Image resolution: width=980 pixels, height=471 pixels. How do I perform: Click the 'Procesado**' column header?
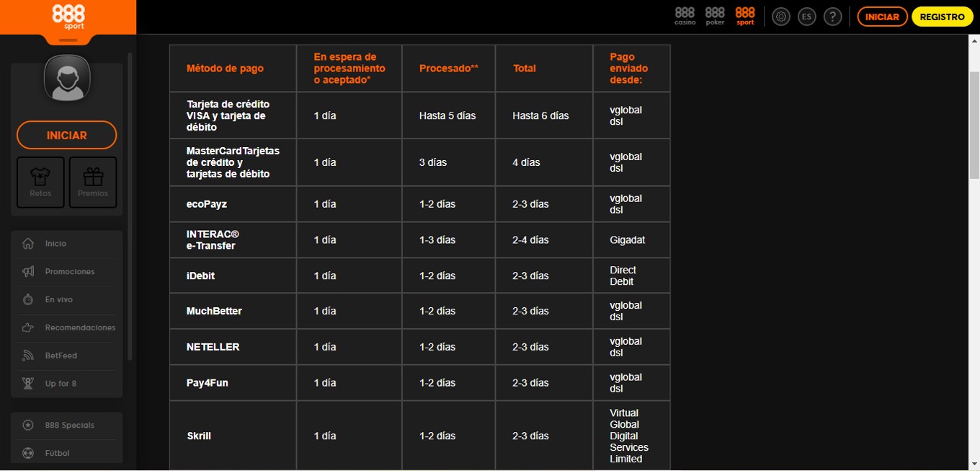[x=449, y=69]
